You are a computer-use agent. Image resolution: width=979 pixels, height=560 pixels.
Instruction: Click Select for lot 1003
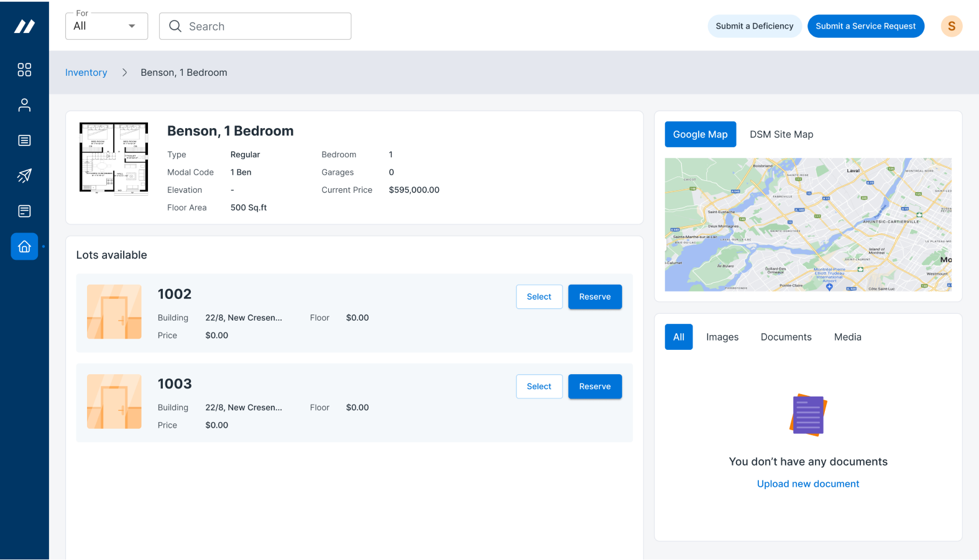click(539, 387)
